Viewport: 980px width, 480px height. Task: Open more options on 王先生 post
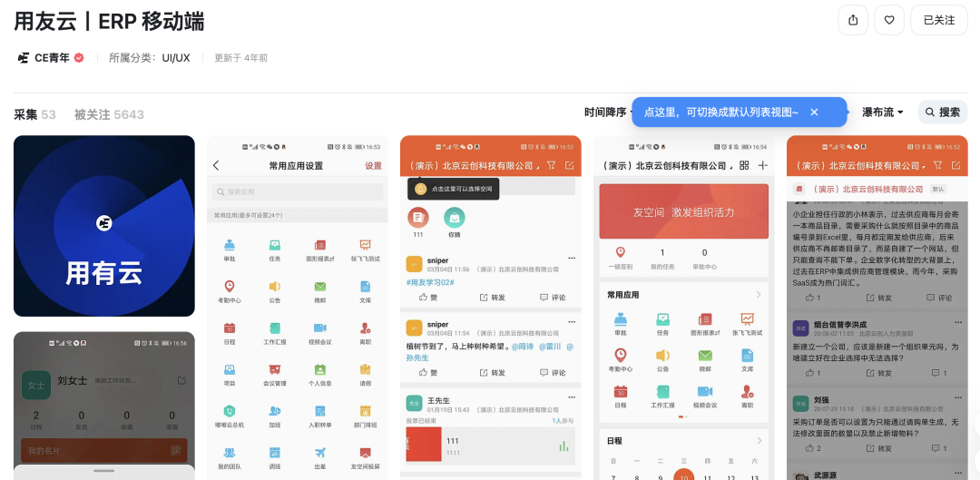[x=572, y=397]
